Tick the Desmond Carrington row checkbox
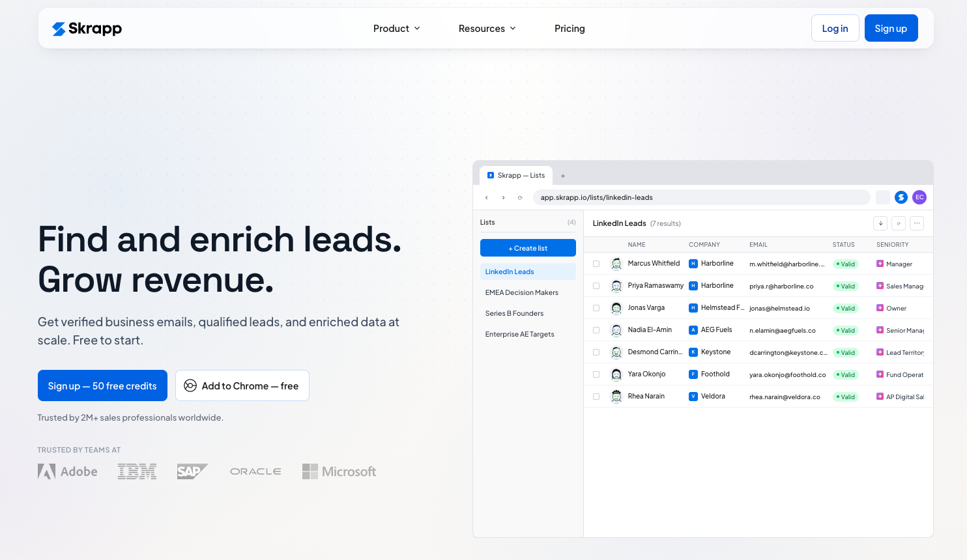The height and width of the screenshot is (560, 967). point(596,352)
